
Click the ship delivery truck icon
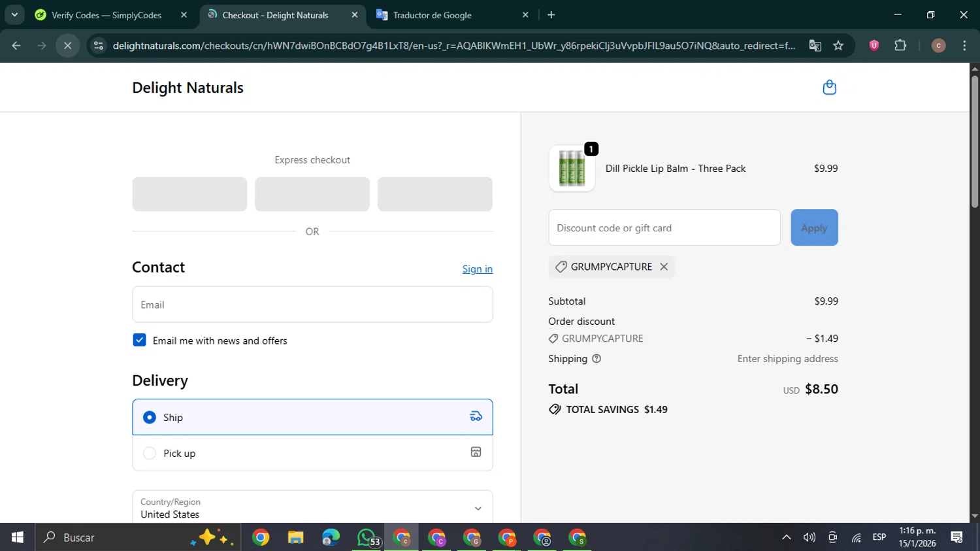coord(476,416)
